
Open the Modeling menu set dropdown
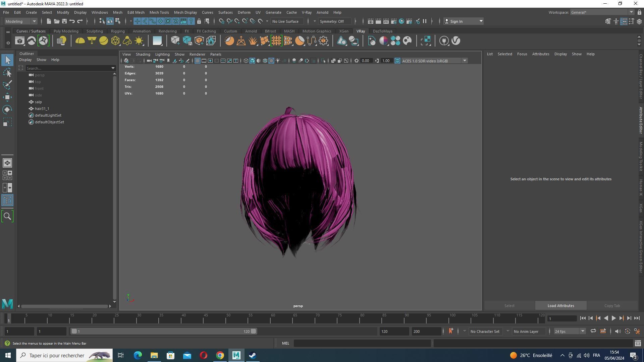pos(20,21)
